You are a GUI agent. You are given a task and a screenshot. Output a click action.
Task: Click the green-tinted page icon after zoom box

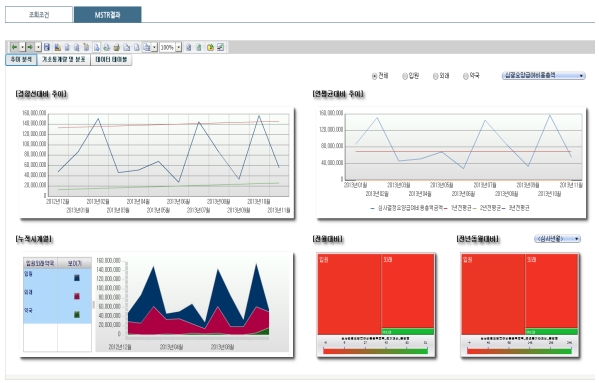[x=199, y=47]
